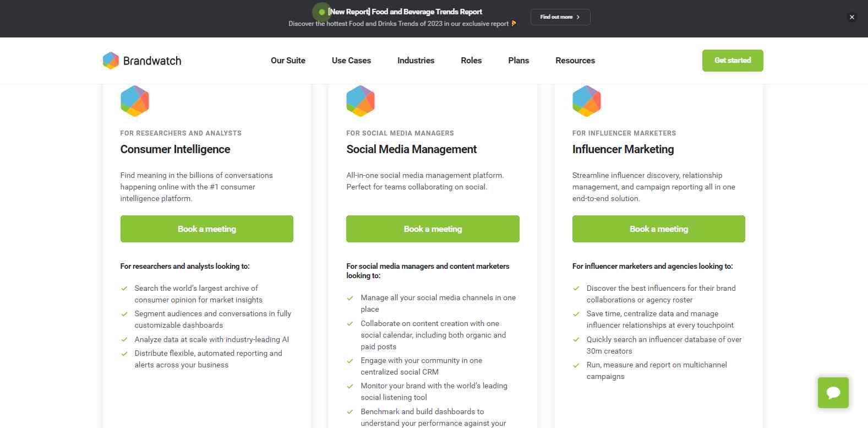868x428 pixels.
Task: Click checkmark beside 'Monitor your brand'
Action: 350,386
